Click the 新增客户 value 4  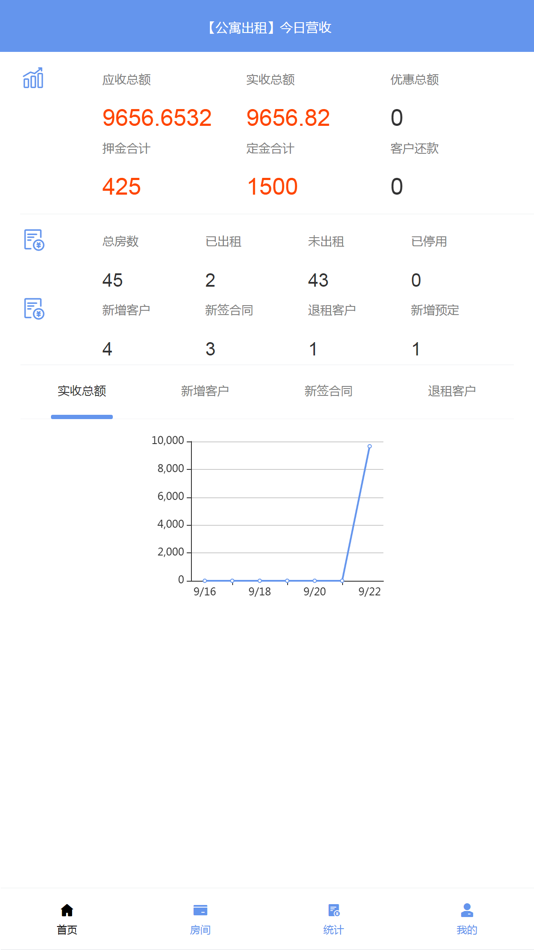(x=107, y=349)
